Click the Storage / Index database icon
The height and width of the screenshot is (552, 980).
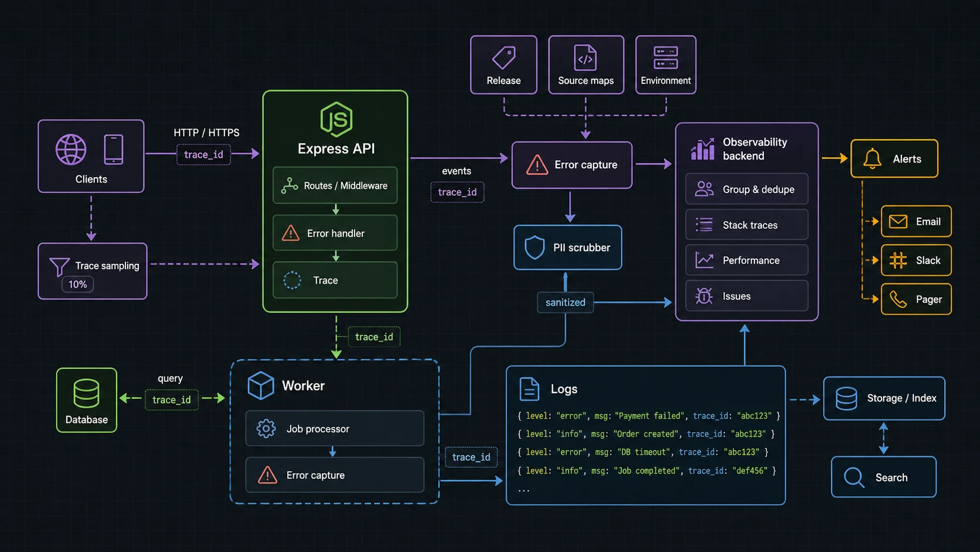tap(846, 398)
